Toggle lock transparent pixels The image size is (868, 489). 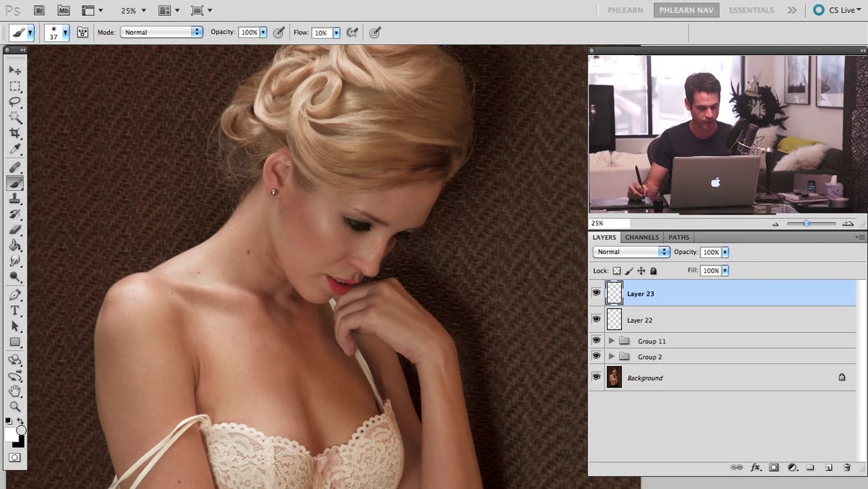[617, 271]
